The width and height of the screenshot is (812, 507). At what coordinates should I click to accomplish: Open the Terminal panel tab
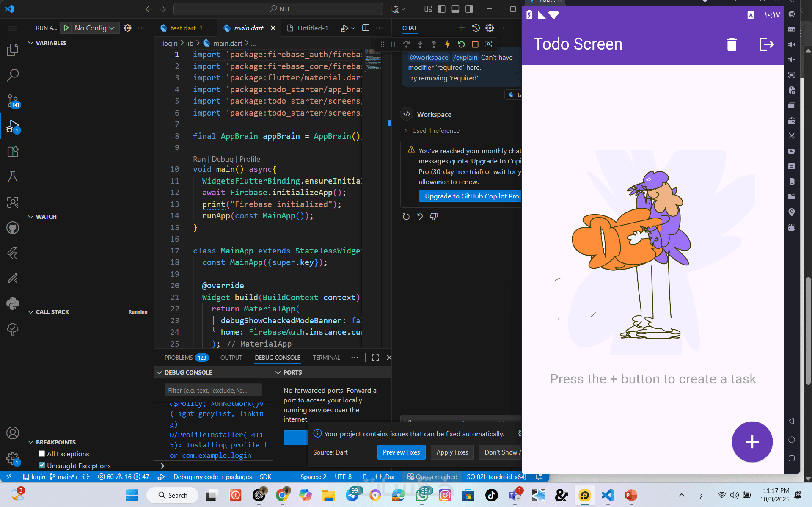pyautogui.click(x=326, y=358)
